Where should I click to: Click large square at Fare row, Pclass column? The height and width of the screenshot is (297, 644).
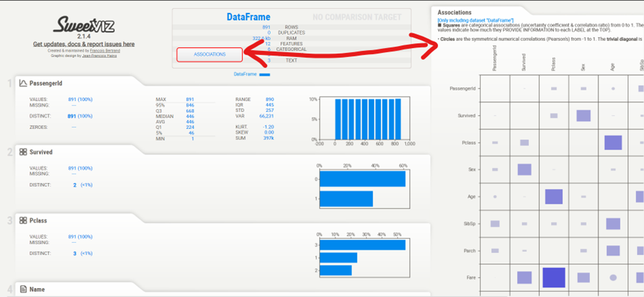pyautogui.click(x=554, y=278)
